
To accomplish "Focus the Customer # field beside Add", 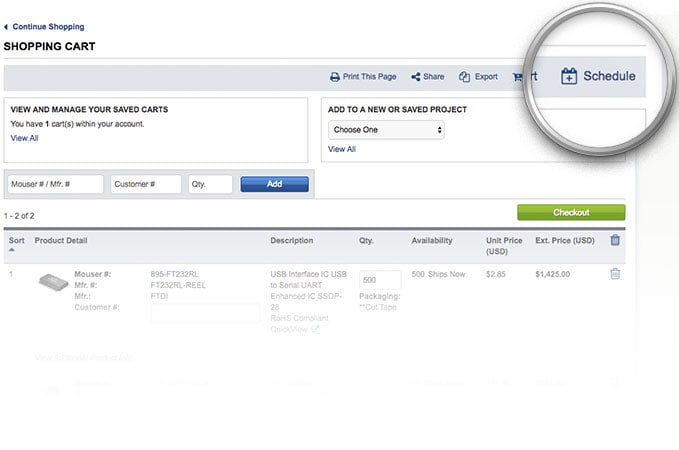I will 146,184.
